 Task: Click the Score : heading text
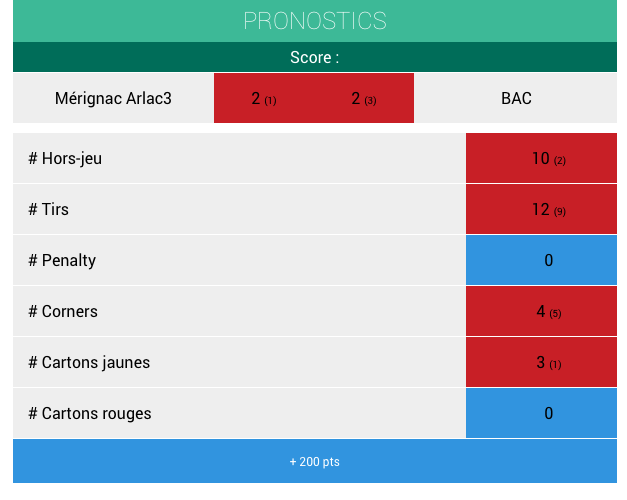pyautogui.click(x=315, y=58)
